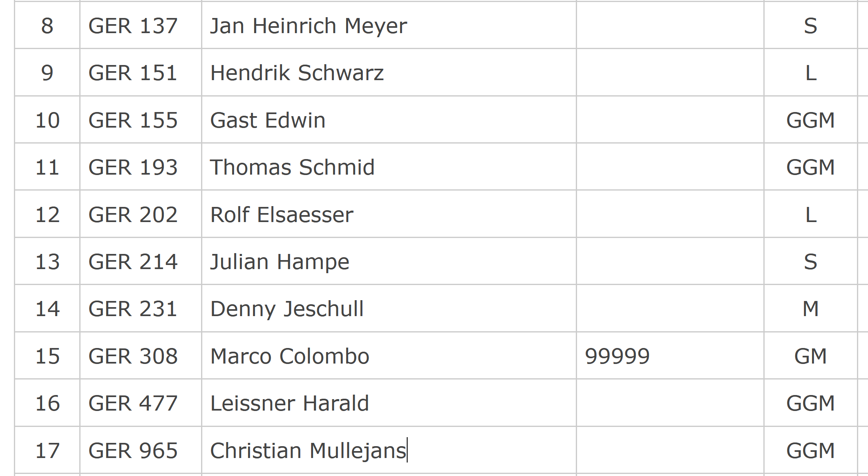Image resolution: width=868 pixels, height=476 pixels.
Task: Click the M category for Denny Jeschull
Action: tap(811, 309)
